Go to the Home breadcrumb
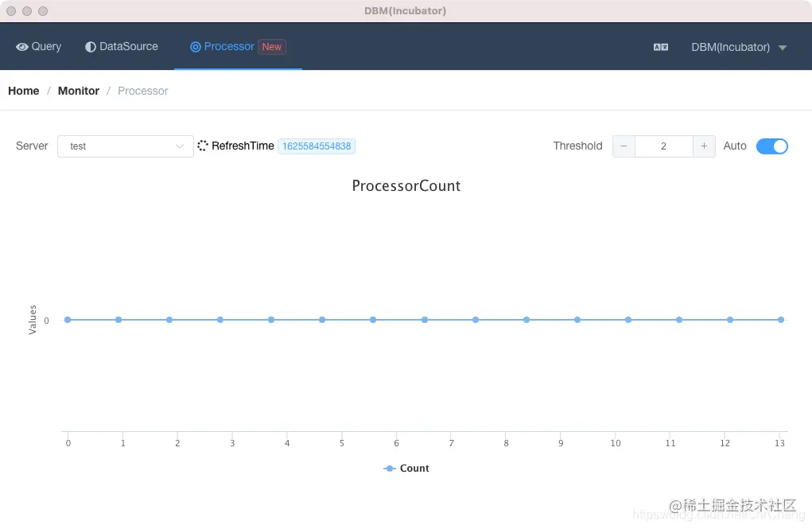Image resolution: width=812 pixels, height=529 pixels. tap(23, 91)
